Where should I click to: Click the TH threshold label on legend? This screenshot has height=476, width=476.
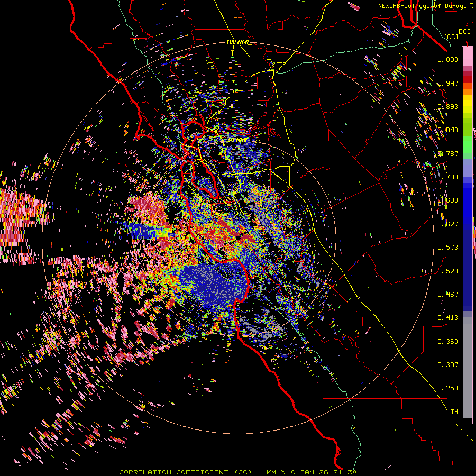coord(454,412)
